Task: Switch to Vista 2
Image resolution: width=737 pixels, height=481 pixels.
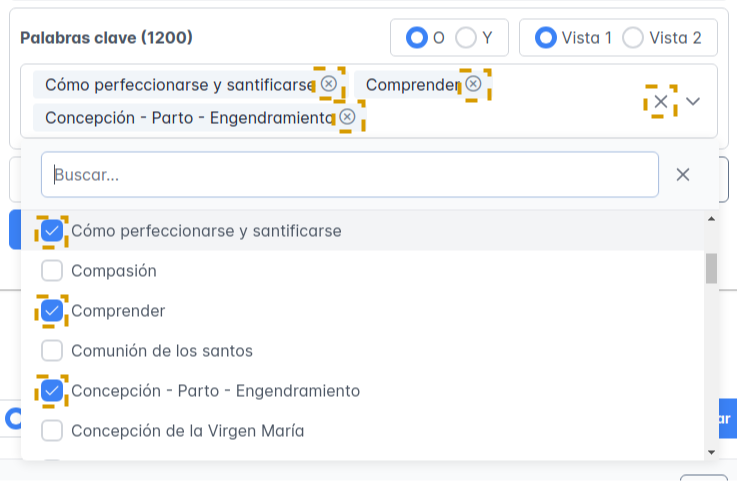Action: pos(633,38)
